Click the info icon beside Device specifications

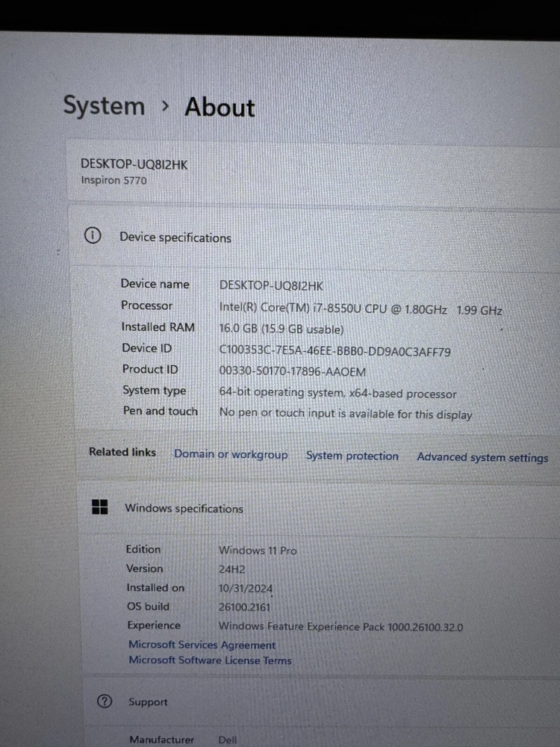(93, 236)
